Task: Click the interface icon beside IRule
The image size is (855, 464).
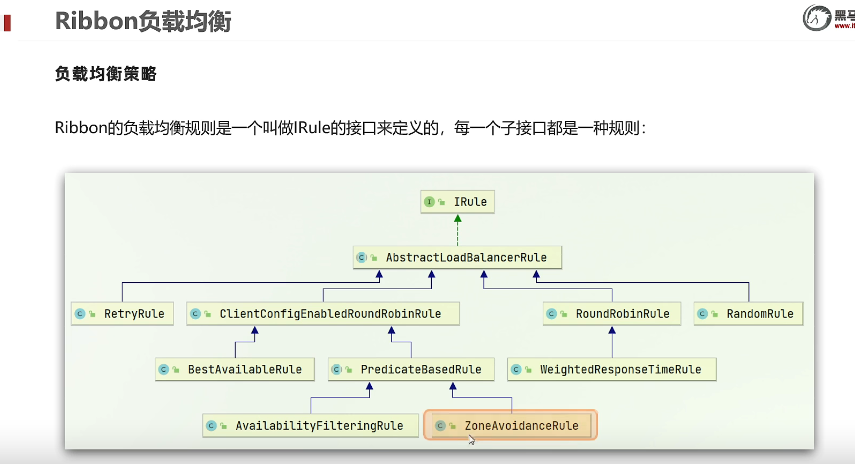Action: [429, 202]
